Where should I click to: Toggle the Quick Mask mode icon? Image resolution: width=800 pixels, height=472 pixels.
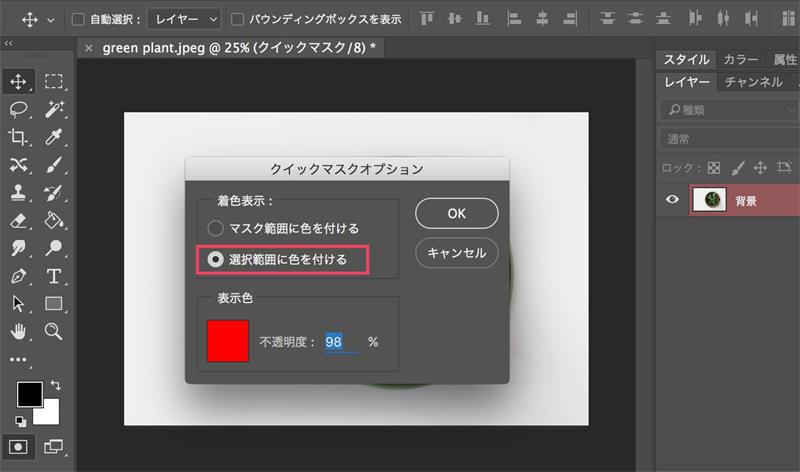[x=19, y=445]
